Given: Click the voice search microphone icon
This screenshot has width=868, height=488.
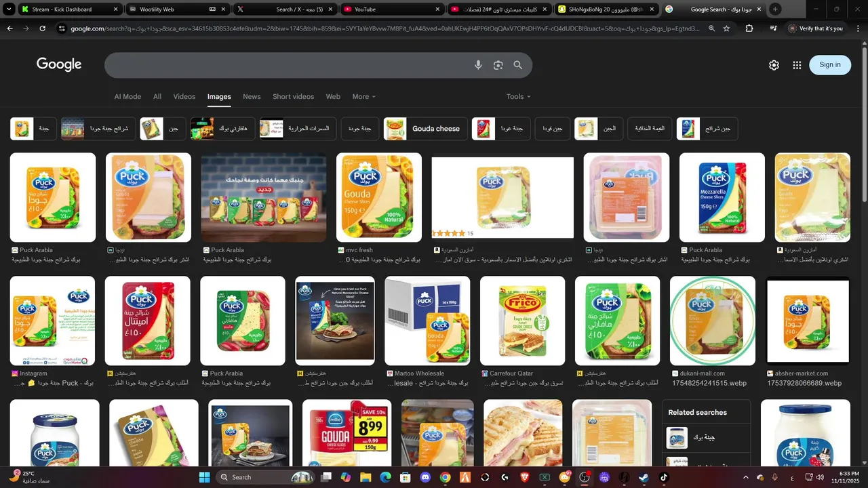Looking at the screenshot, I should [x=478, y=65].
